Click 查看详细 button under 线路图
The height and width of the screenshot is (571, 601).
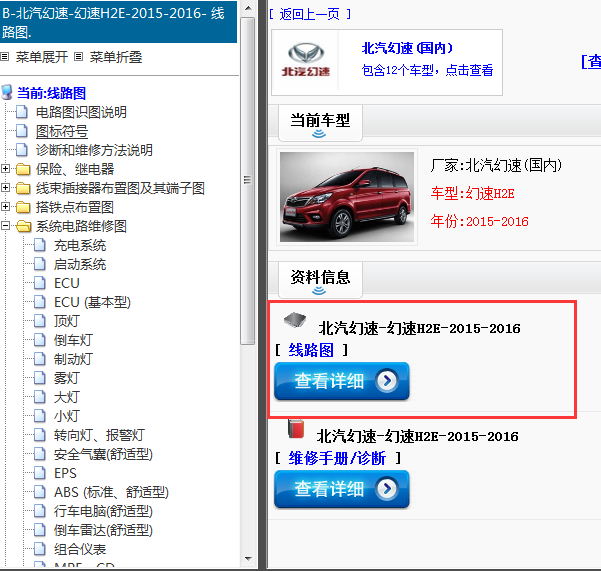point(342,381)
